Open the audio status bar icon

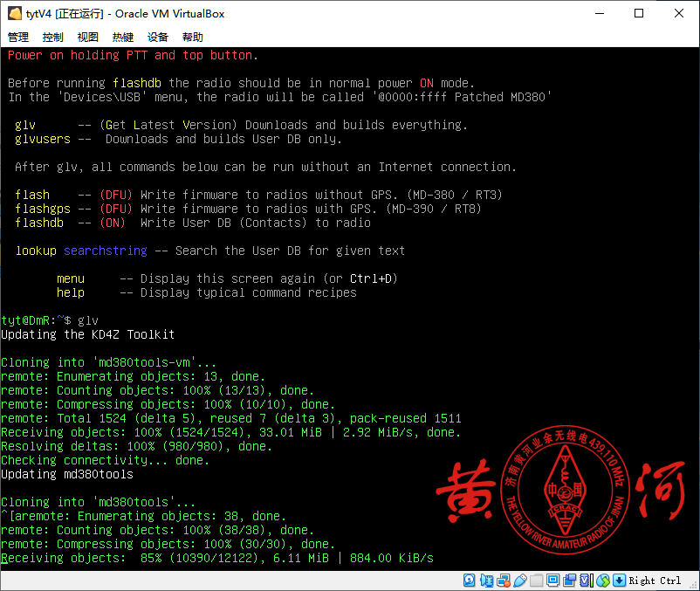tap(487, 581)
